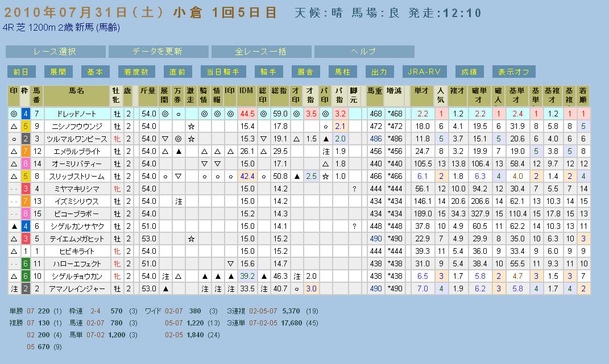Switch to the 騎手 tab
609x364 pixels.
269,72
